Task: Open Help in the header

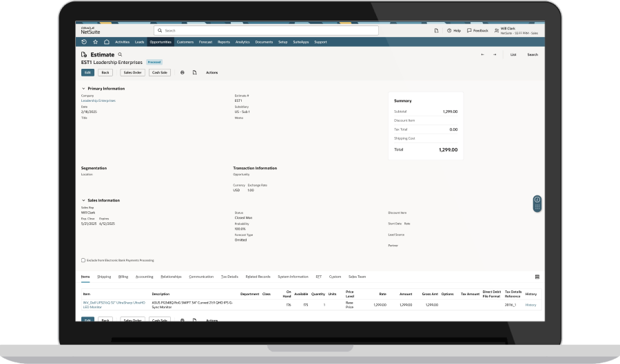Action: (454, 30)
